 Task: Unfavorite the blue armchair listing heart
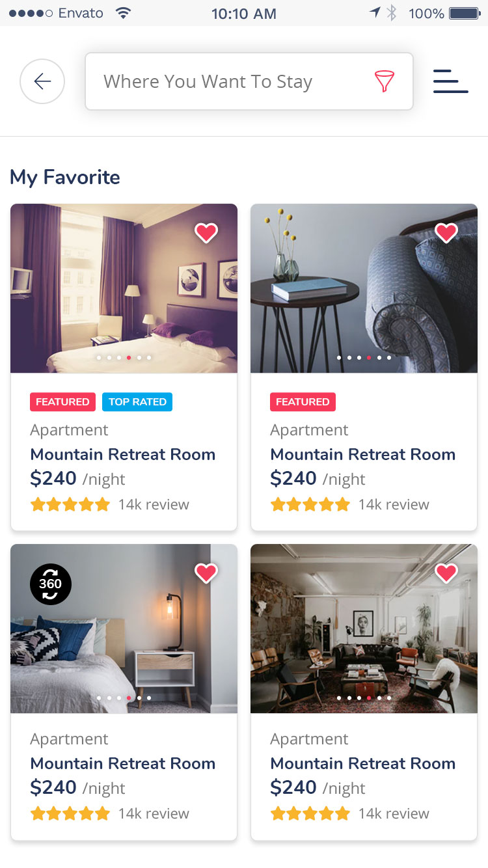[446, 232]
